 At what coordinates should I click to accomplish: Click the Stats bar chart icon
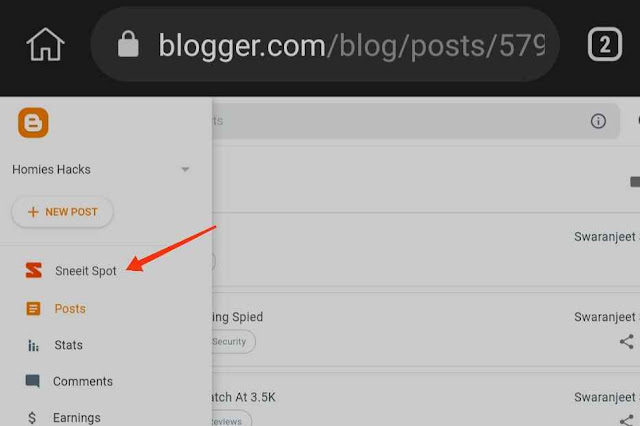click(x=33, y=345)
